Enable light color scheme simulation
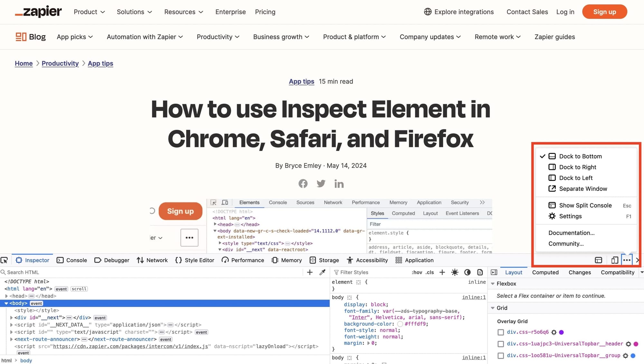644x364 pixels. coord(455,272)
